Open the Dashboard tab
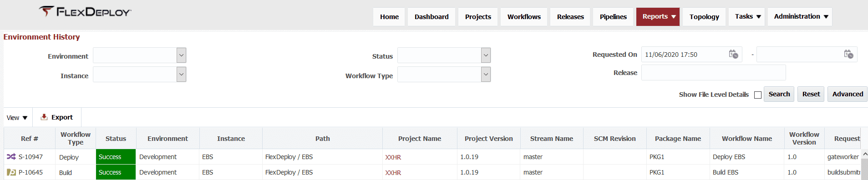Viewport: 868px width, 180px height. (431, 17)
